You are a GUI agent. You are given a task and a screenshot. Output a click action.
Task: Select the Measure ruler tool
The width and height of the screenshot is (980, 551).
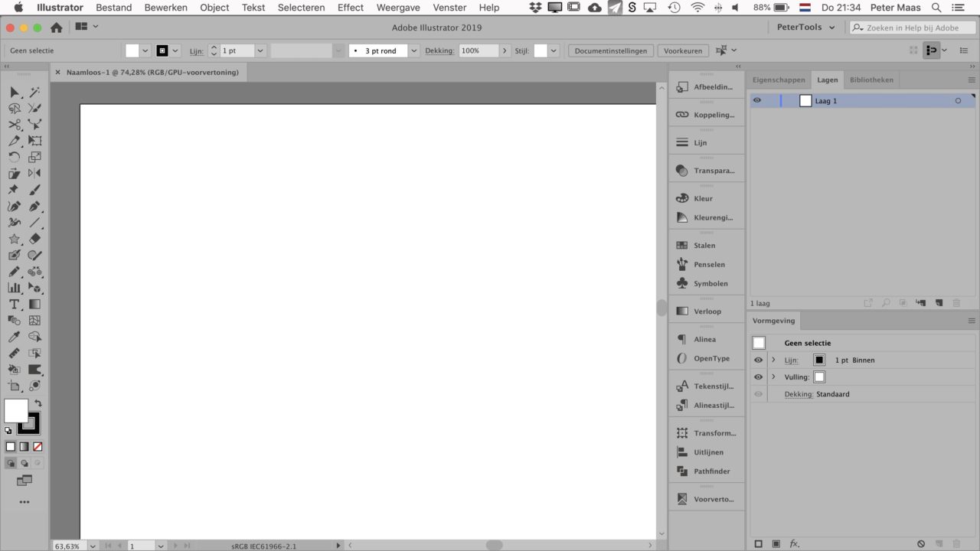[x=15, y=354]
